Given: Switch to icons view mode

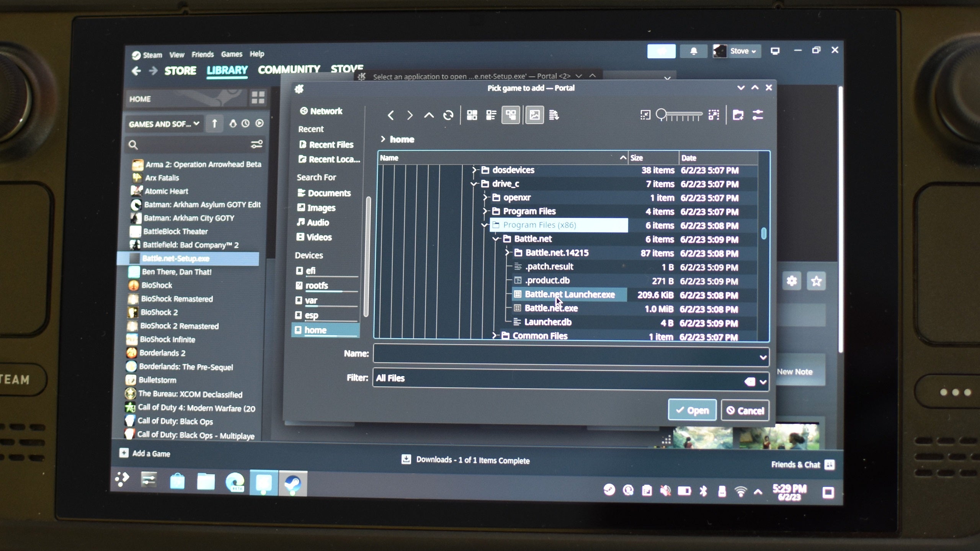Looking at the screenshot, I should click(x=472, y=115).
